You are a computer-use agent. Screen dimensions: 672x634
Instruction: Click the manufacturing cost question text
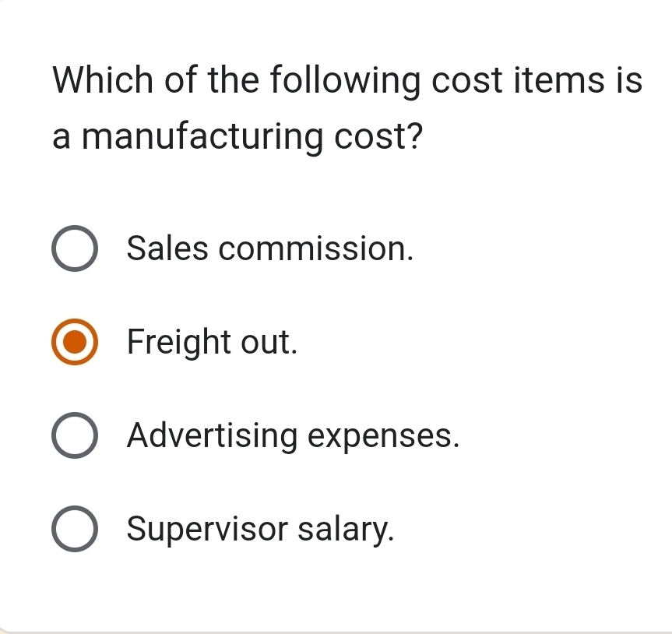tap(347, 109)
